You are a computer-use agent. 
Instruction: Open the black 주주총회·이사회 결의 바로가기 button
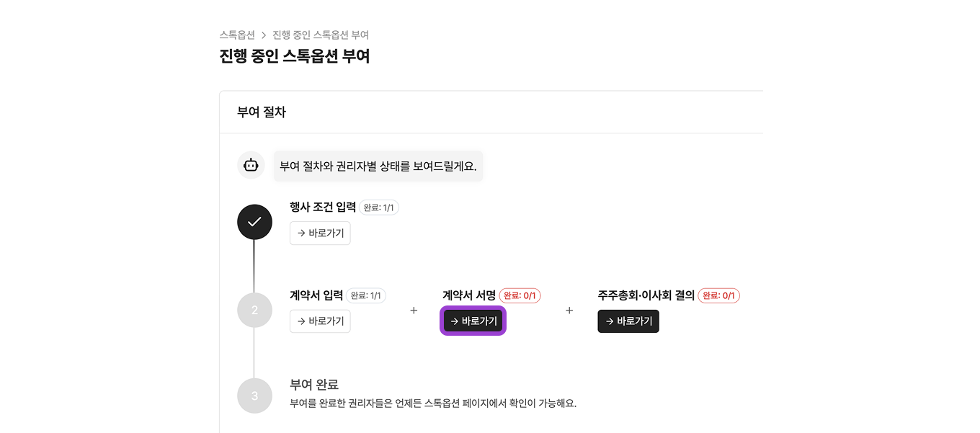point(628,321)
